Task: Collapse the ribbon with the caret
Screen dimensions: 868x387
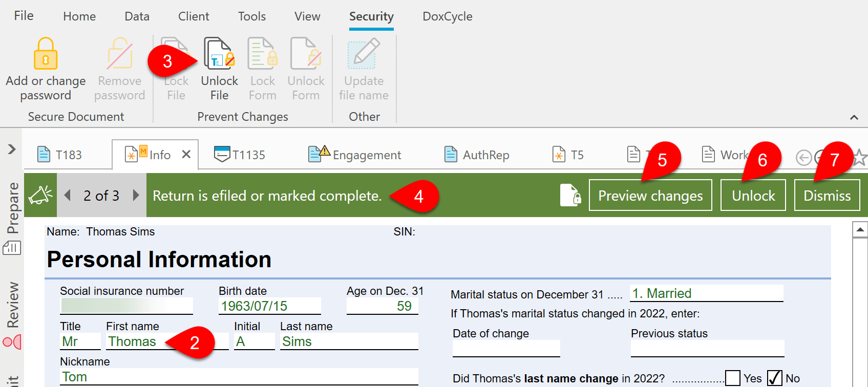Action: click(854, 117)
